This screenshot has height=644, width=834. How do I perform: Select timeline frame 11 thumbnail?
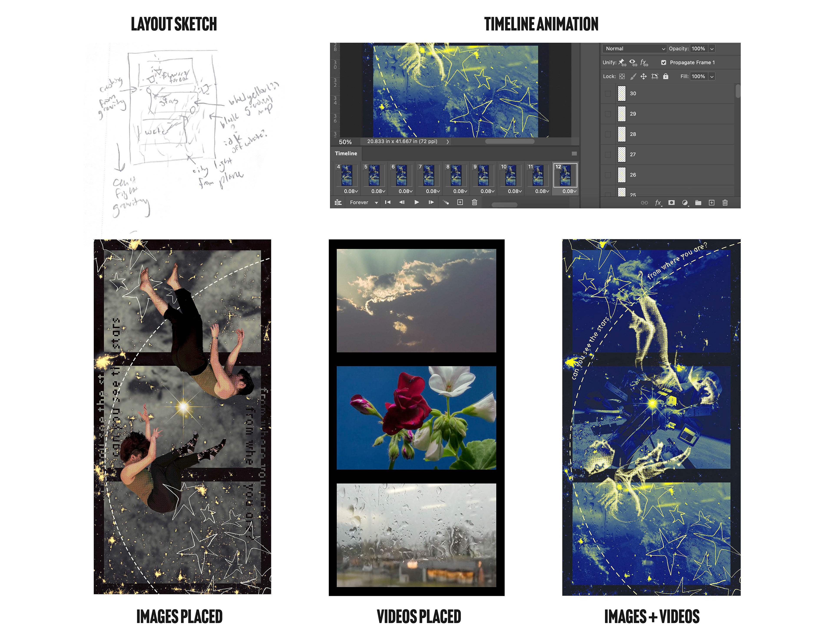tap(538, 175)
